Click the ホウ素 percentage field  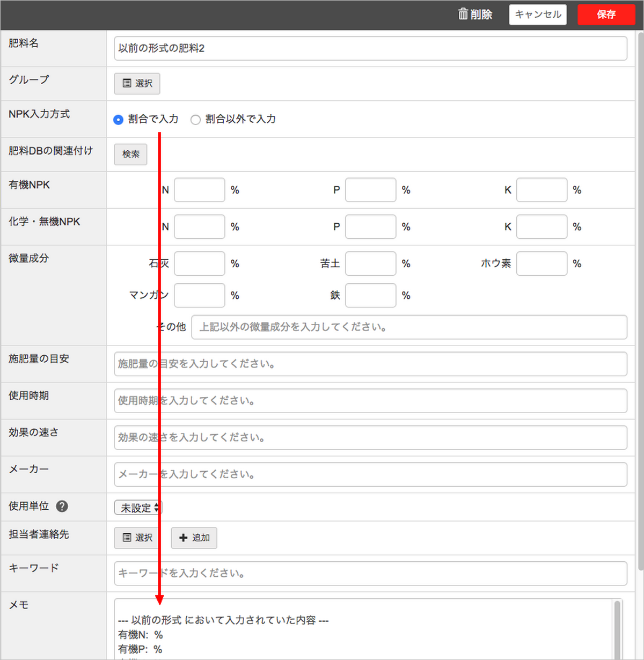541,263
